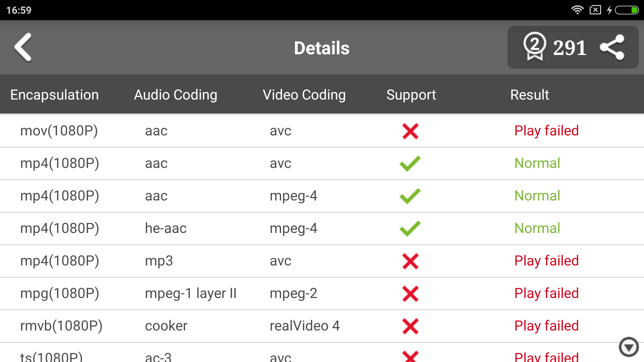Screen dimensions: 644x362
Task: Tap red cross in rmvb cooker row
Action: tap(410, 326)
